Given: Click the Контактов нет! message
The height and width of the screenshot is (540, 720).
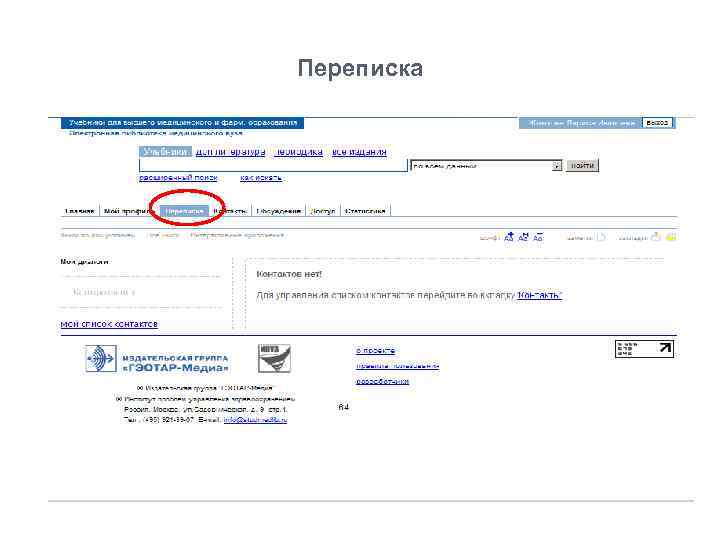Looking at the screenshot, I should pyautogui.click(x=289, y=274).
